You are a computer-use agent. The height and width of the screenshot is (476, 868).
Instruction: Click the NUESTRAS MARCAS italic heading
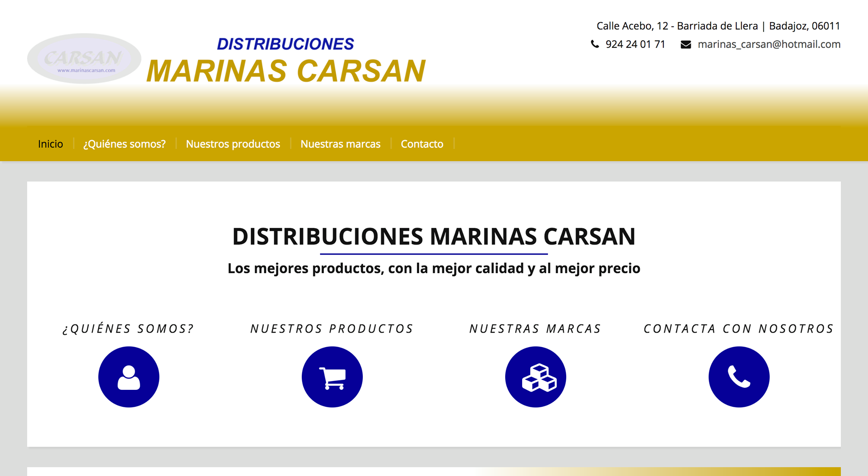535,329
